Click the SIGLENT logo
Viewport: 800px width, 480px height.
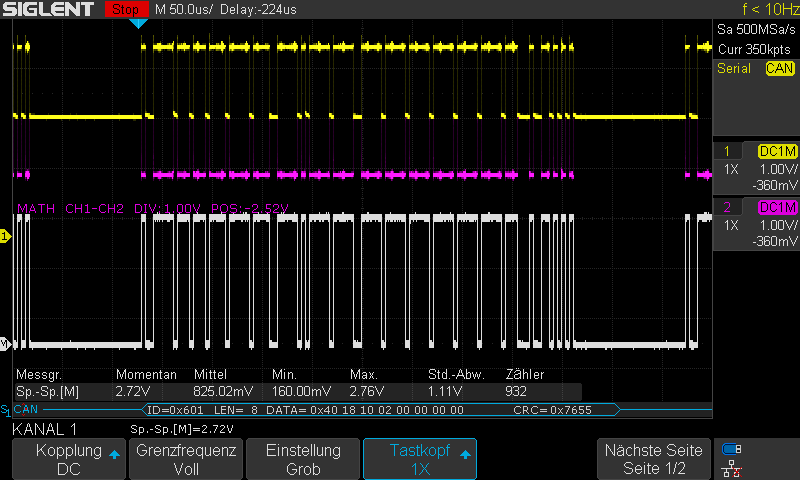(49, 9)
